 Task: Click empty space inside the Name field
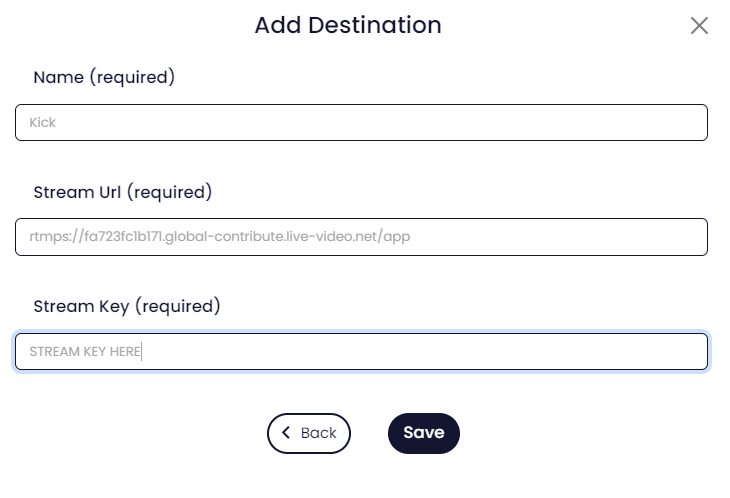tap(400, 123)
